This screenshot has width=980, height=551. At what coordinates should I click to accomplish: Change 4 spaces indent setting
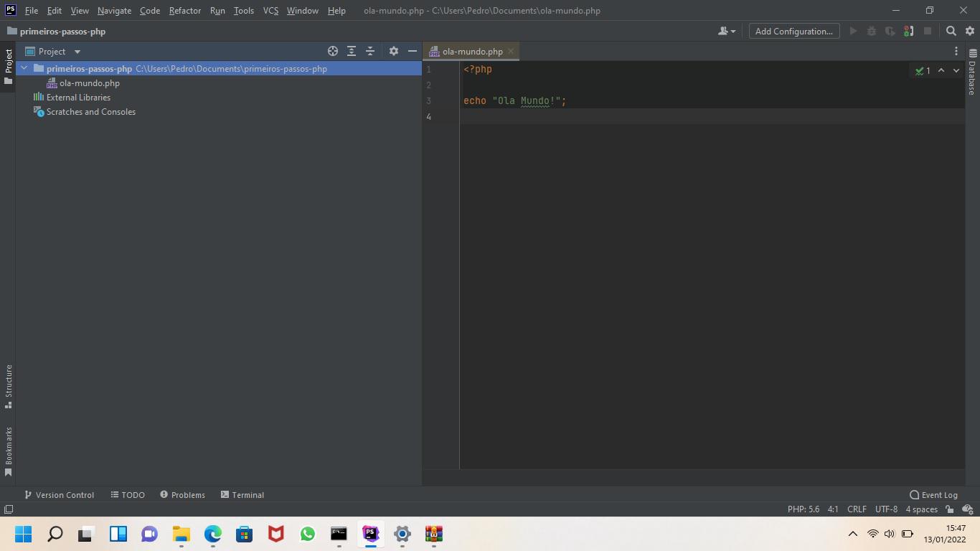point(921,509)
